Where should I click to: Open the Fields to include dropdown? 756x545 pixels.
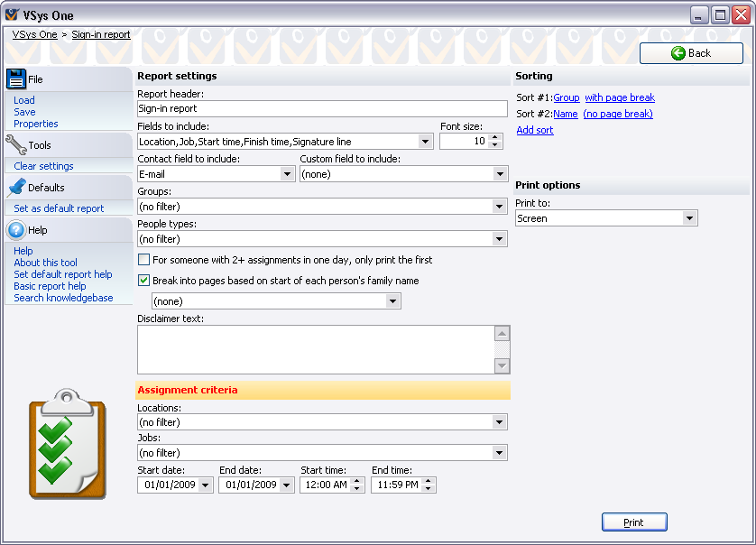coord(425,142)
